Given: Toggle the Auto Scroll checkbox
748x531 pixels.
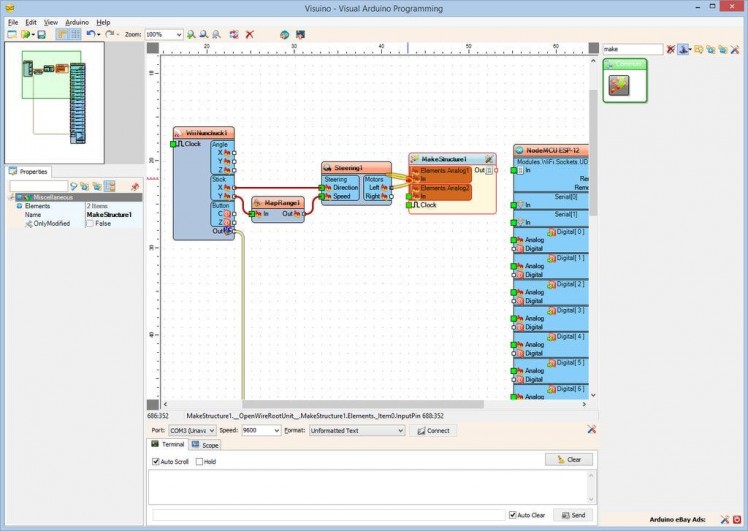Looking at the screenshot, I should click(156, 462).
